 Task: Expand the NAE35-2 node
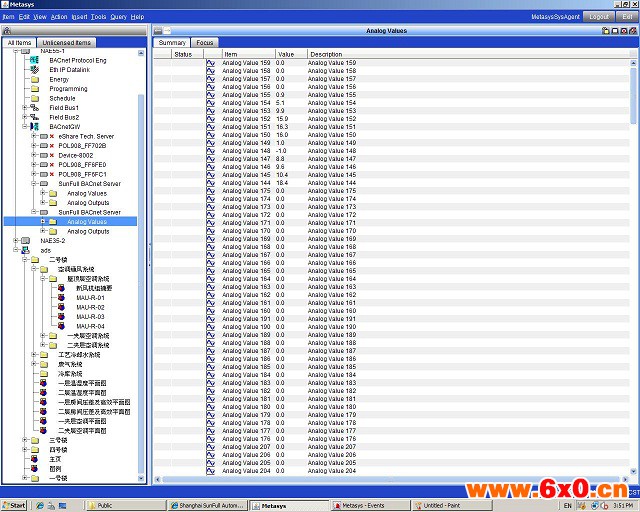click(16, 241)
